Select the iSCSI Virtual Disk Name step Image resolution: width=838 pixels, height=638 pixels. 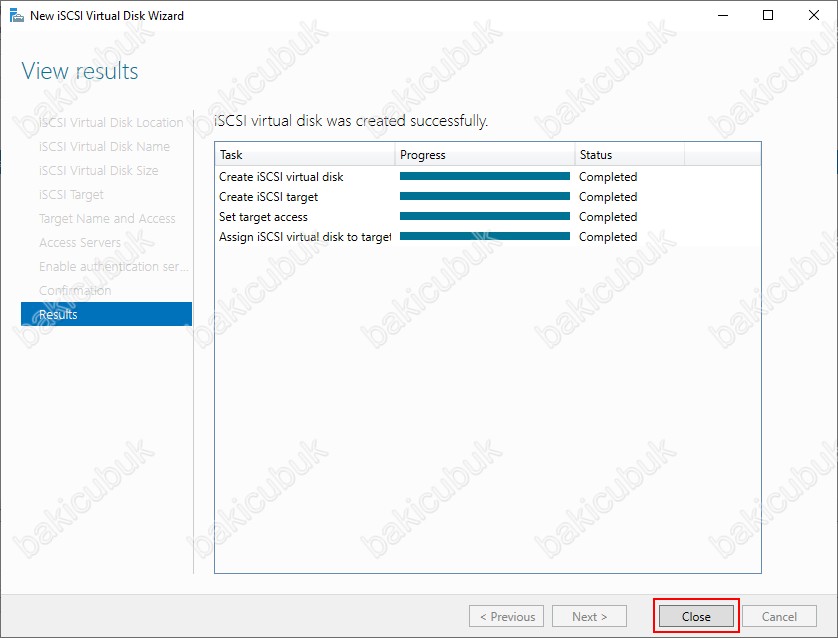point(104,146)
